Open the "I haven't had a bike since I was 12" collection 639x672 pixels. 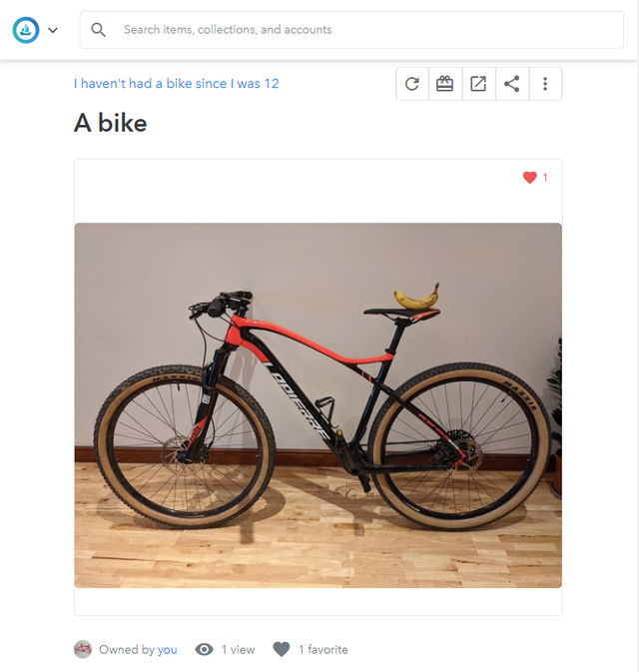pos(176,83)
